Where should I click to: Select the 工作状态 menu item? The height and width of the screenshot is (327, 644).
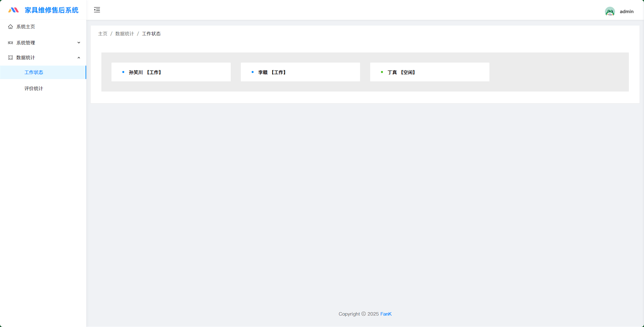pos(34,72)
